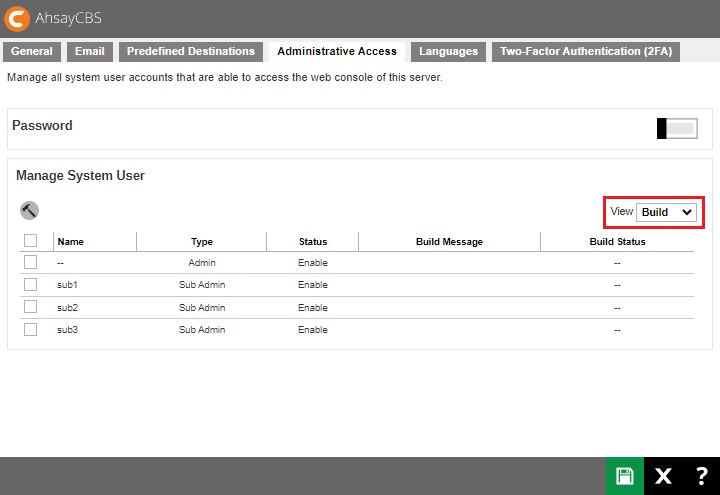The height and width of the screenshot is (495, 720).
Task: Open the sub2 user entry
Action: tap(67, 308)
